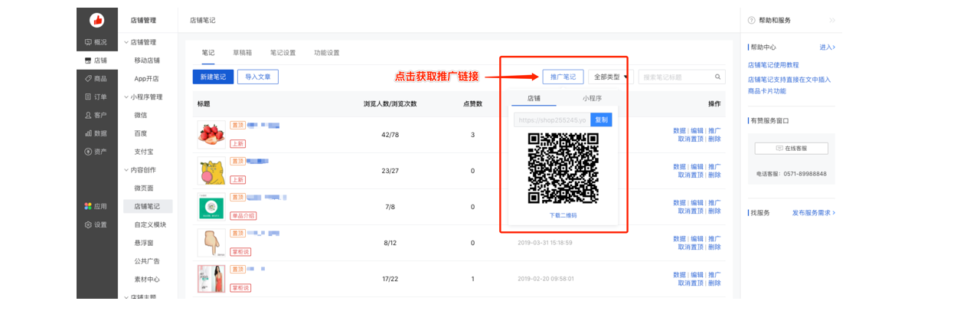Screen dimensions: 980x311
Task: Select 小程序 tab in promotion popup
Action: coord(592,99)
